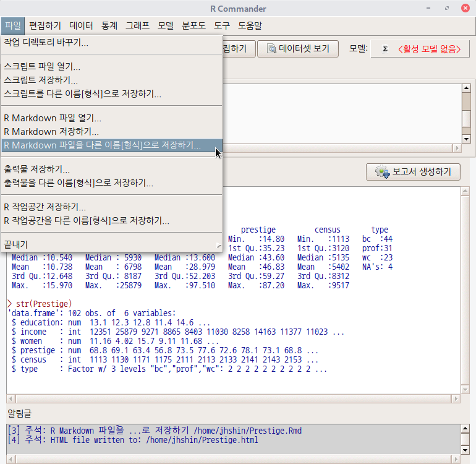Click messages pane scroll down arrow

coord(465,450)
